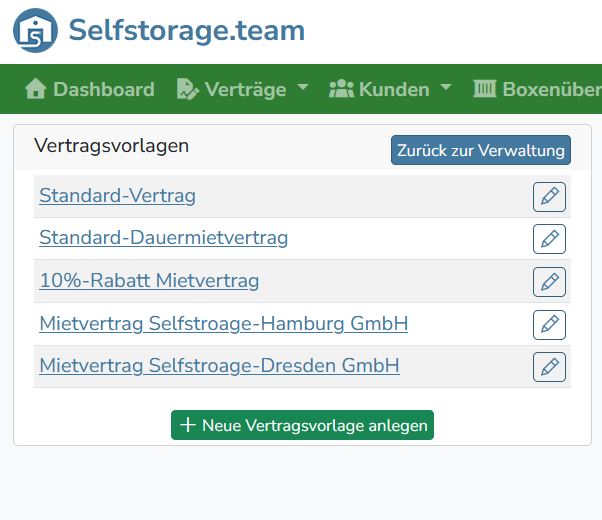The width and height of the screenshot is (602, 520).
Task: Edit Mietvertrag Selfstroage-Hamburg GmbH using pencil icon
Action: [x=549, y=325]
